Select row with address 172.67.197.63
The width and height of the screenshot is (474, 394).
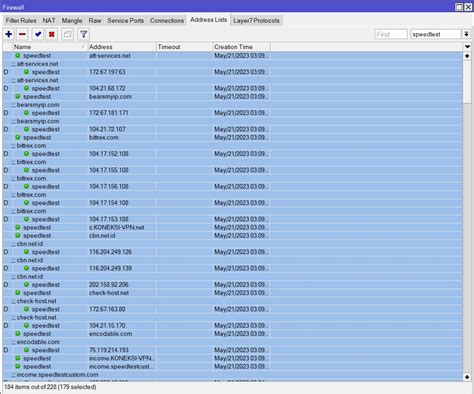point(232,72)
